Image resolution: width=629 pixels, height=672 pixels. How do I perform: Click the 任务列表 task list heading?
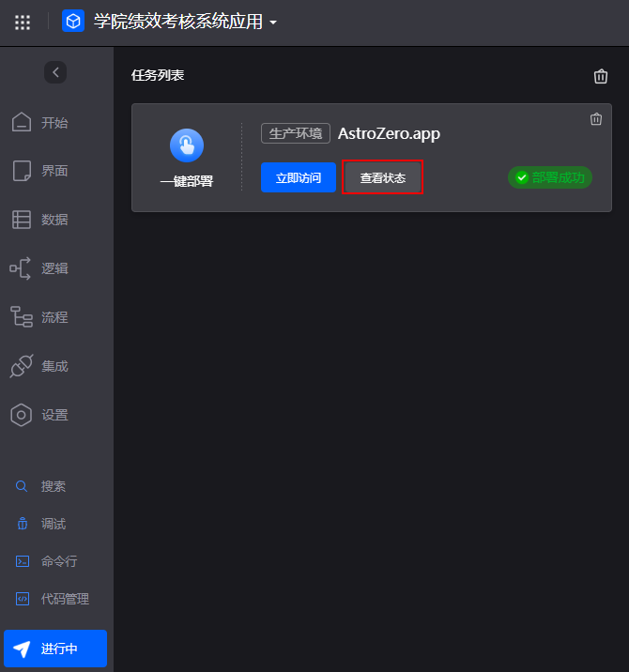point(158,75)
